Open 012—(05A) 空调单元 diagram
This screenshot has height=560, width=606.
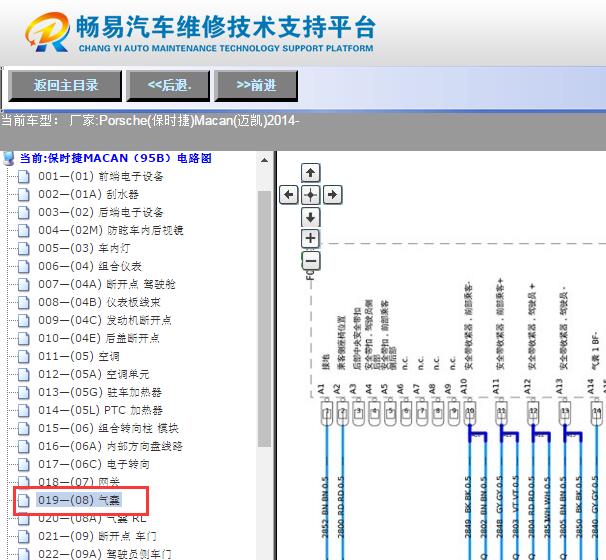[94, 374]
